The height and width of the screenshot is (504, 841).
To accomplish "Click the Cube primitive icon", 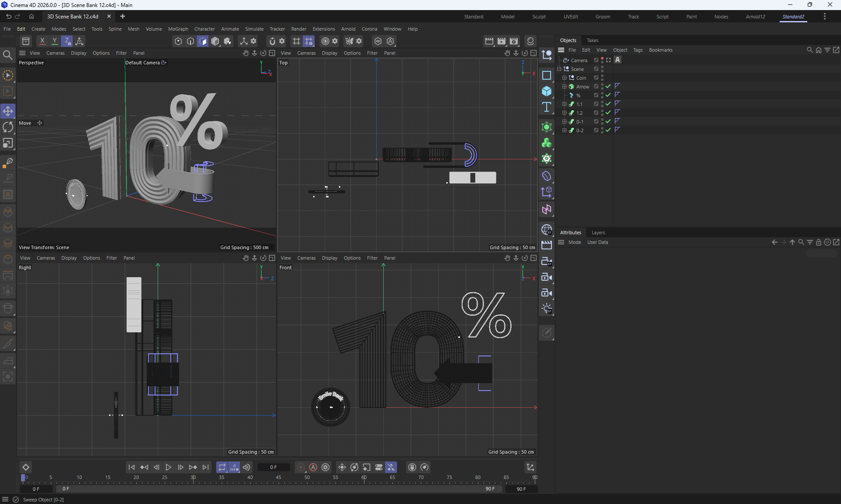I will pyautogui.click(x=546, y=91).
